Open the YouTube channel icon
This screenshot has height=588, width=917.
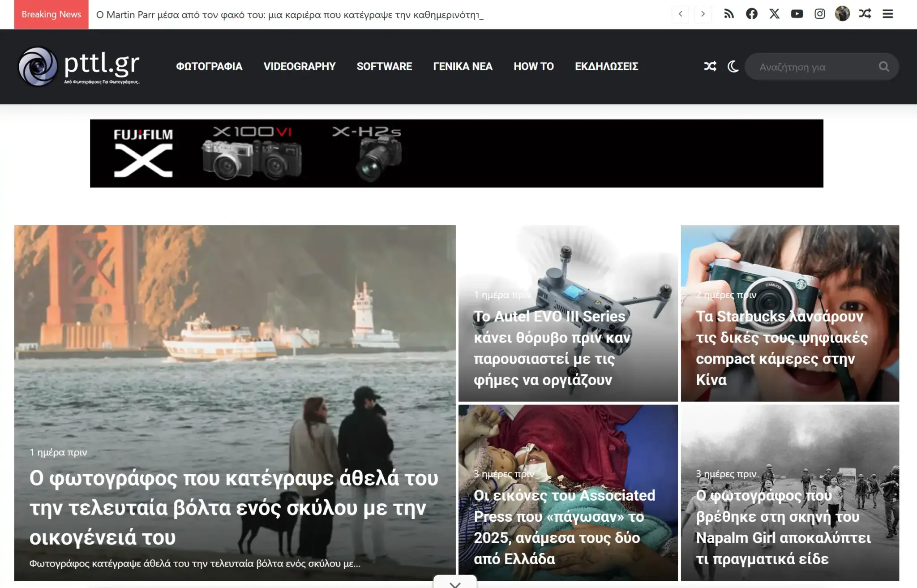797,14
